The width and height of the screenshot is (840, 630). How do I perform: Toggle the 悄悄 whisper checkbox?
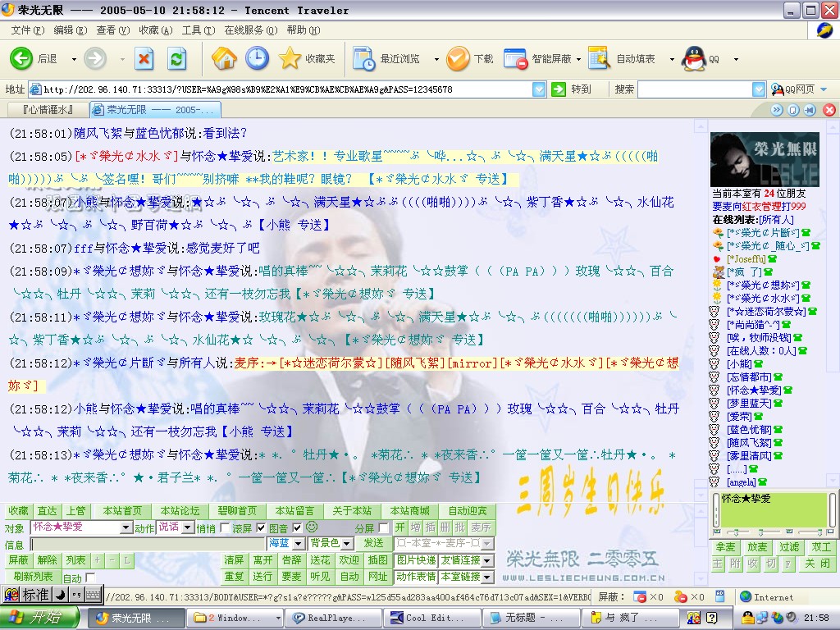click(225, 528)
